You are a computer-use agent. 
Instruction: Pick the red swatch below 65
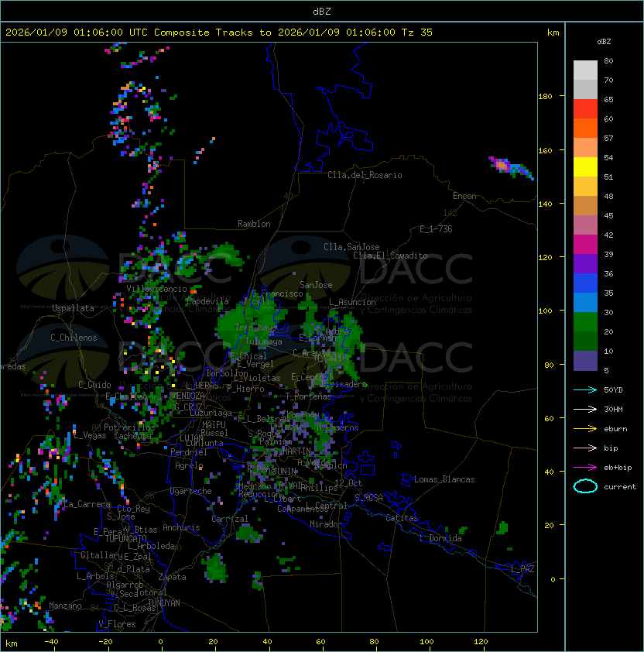[585, 109]
